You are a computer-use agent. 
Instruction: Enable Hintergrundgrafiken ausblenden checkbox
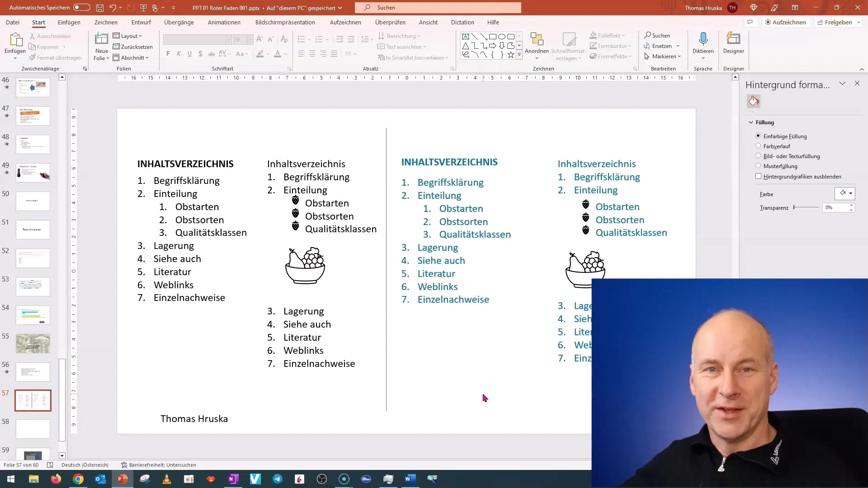click(758, 176)
